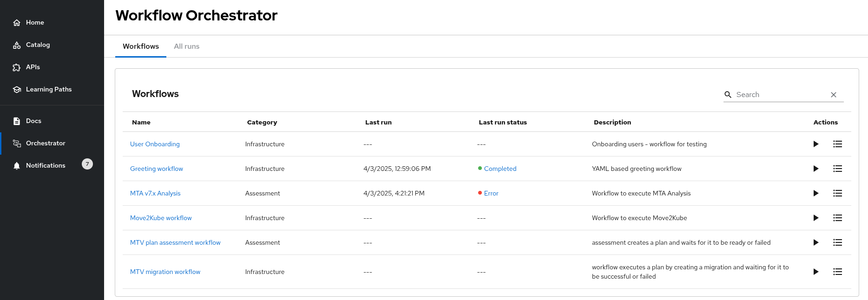Go to Catalog in the sidebar

(x=38, y=45)
